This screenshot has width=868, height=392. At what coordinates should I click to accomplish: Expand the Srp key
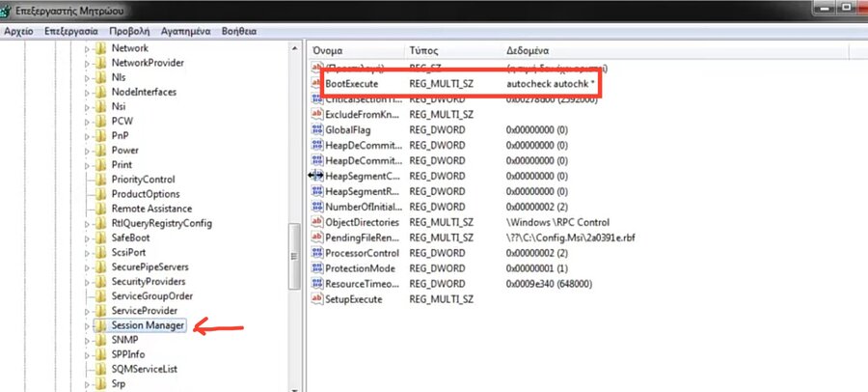[87, 383]
